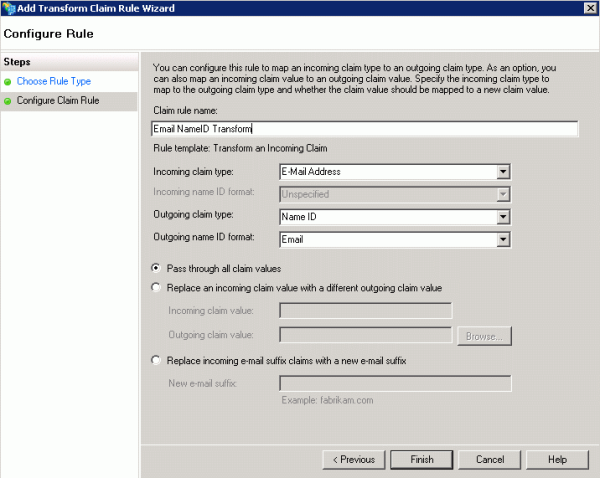Click green bullet beside Configure Claim Rule
The image size is (600, 478).
7,101
